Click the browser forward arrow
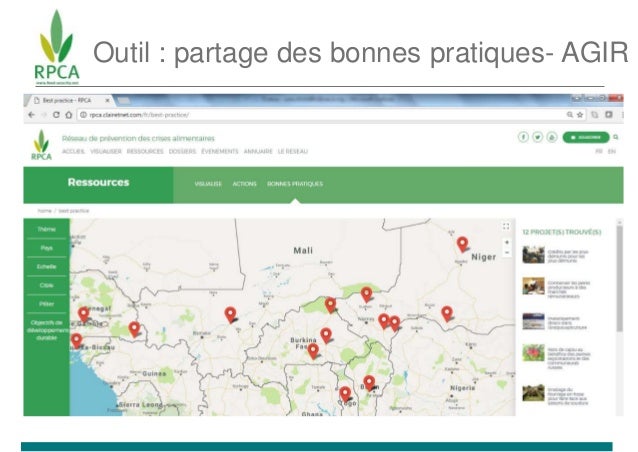 44,115
